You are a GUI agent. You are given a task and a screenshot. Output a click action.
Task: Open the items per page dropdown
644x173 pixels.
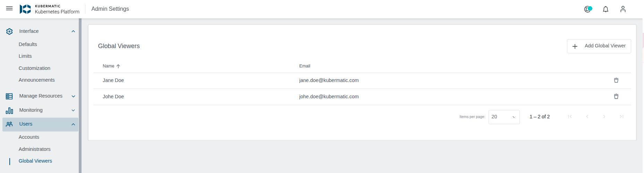(x=504, y=117)
